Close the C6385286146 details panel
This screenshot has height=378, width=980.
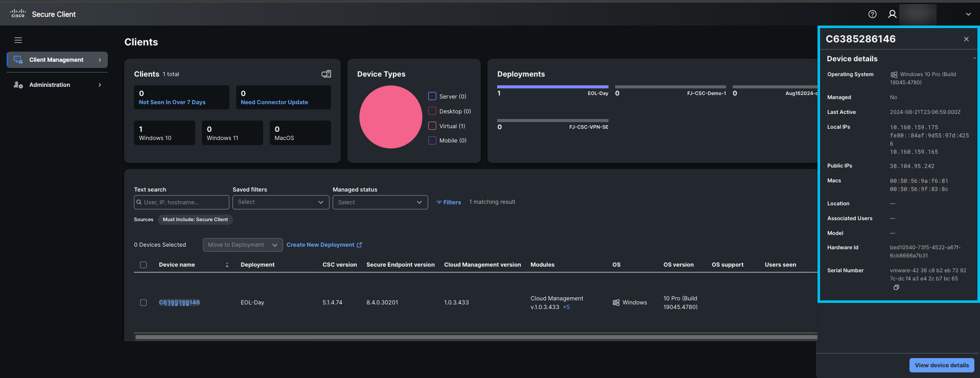point(966,39)
